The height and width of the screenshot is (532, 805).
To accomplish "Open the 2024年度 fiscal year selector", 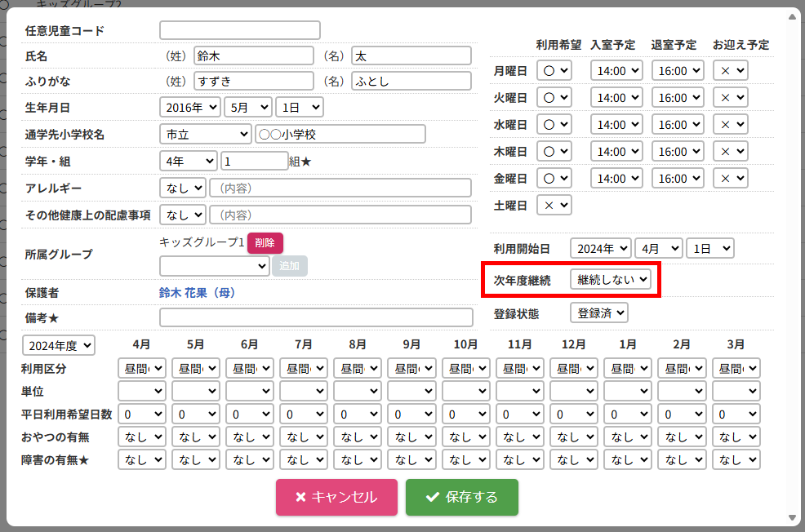I will tap(59, 345).
